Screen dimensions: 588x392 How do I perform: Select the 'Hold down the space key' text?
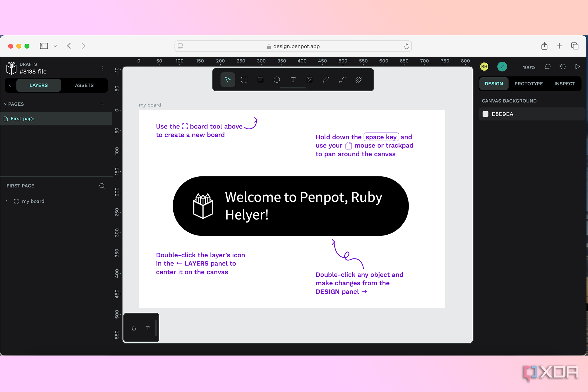(x=365, y=146)
